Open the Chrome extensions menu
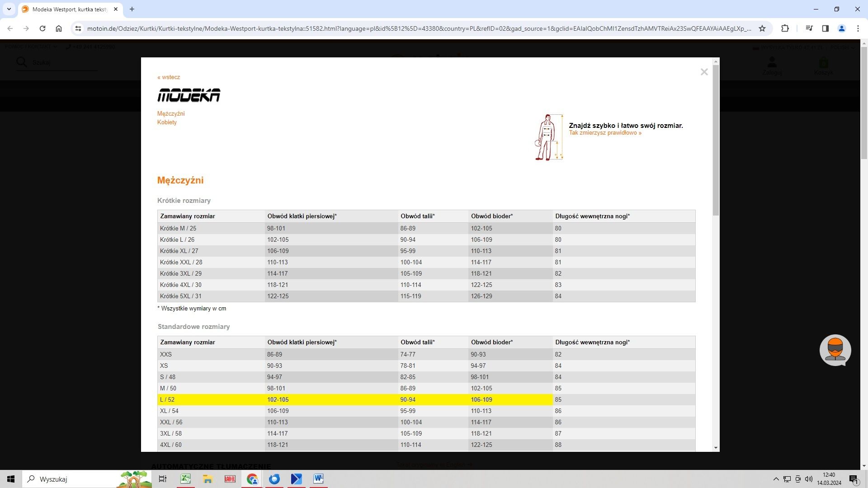 (x=785, y=28)
